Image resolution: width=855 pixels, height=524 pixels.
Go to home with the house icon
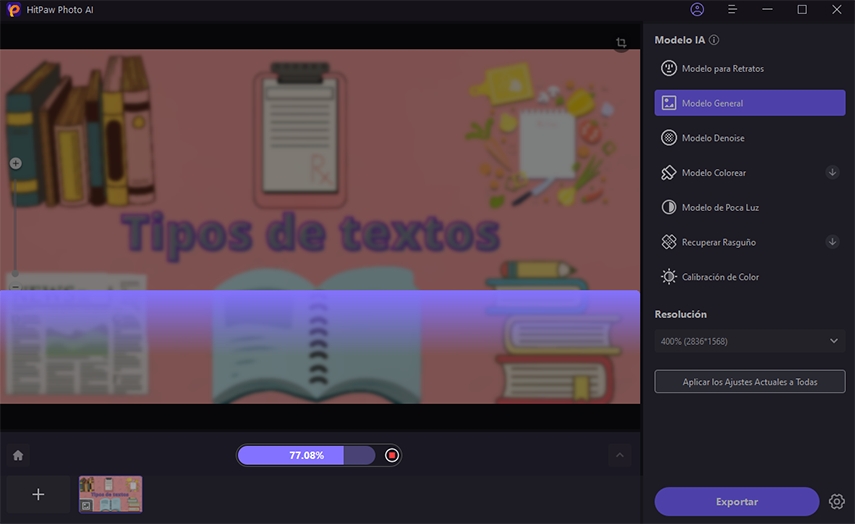click(18, 455)
